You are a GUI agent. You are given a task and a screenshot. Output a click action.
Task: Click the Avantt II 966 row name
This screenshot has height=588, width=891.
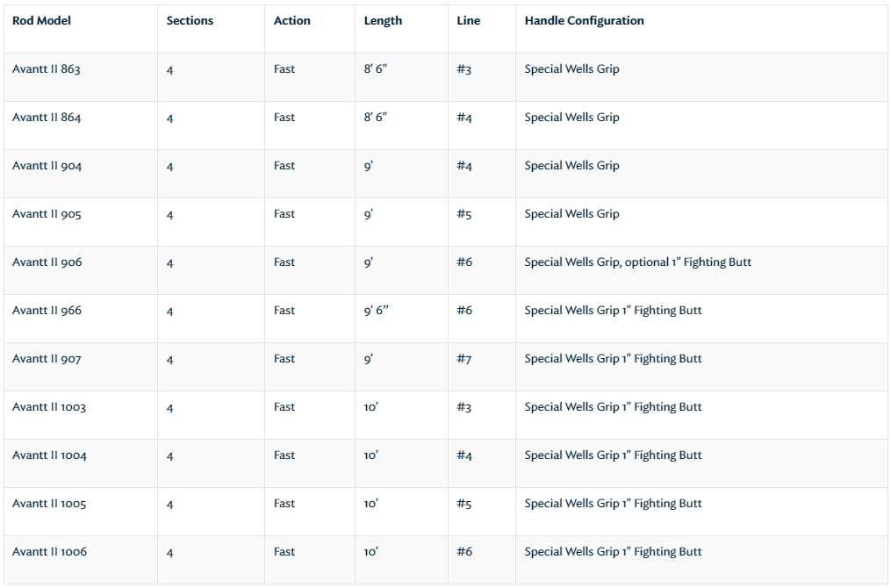point(47,311)
